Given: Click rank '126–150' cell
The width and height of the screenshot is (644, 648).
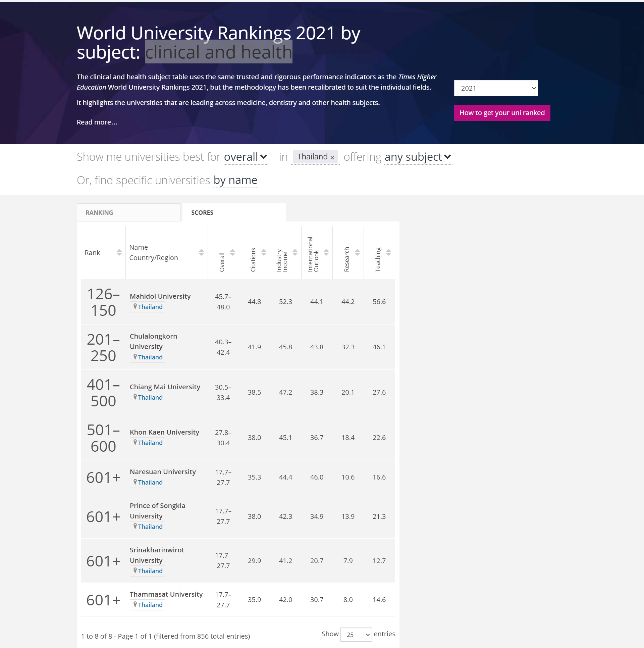Looking at the screenshot, I should point(103,302).
